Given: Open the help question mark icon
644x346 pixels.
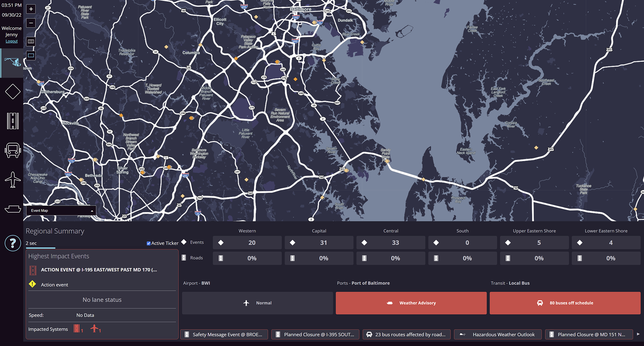Looking at the screenshot, I should [x=13, y=243].
